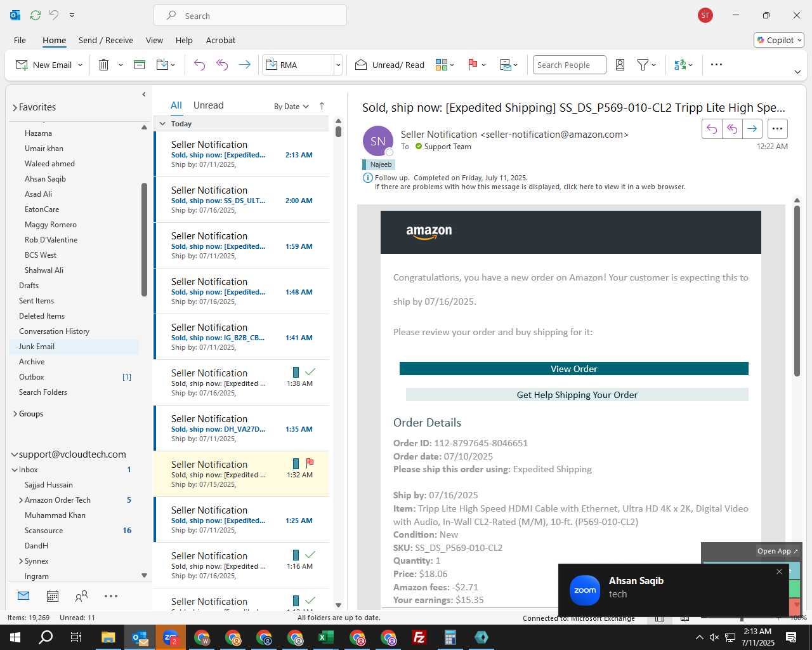Open Excel from the Windows taskbar
The image size is (812, 650).
coord(325,637)
